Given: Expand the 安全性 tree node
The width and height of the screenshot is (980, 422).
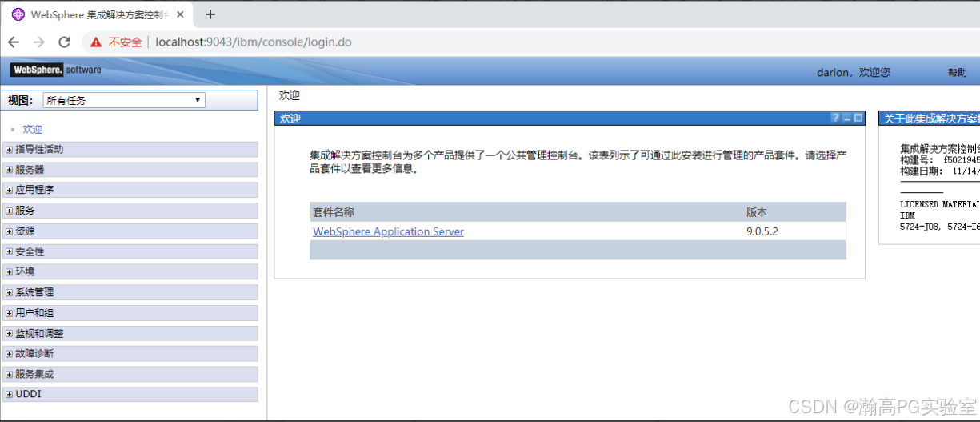Looking at the screenshot, I should click(x=9, y=252).
